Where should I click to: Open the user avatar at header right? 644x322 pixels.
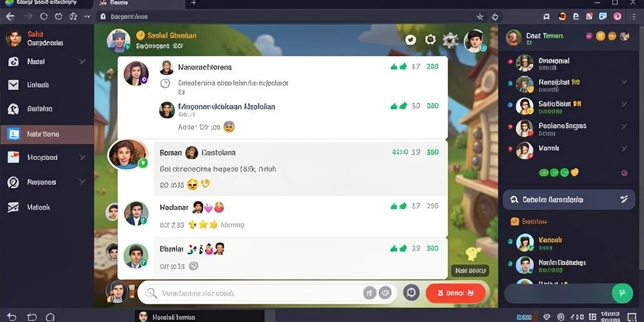pyautogui.click(x=475, y=41)
